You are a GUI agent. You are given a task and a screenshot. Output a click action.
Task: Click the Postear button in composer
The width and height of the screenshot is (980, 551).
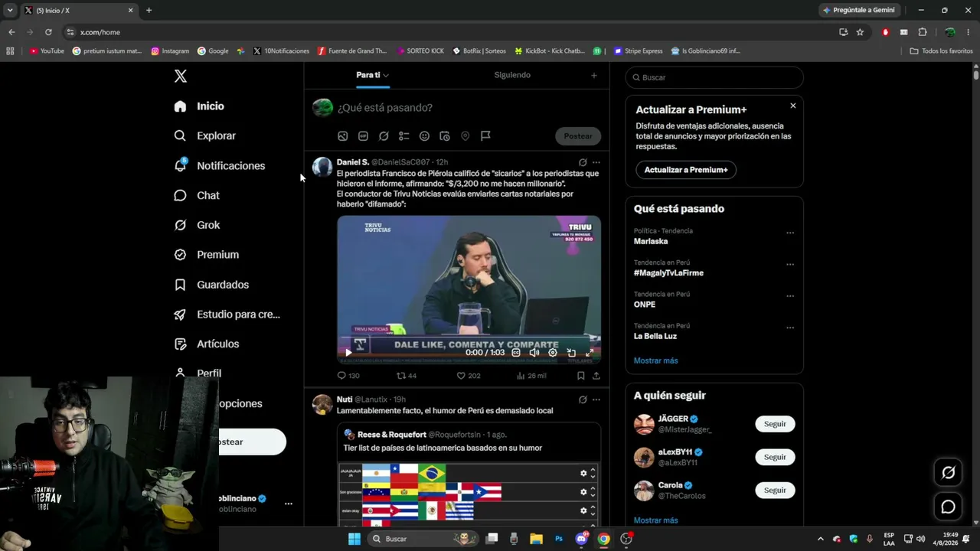click(578, 136)
